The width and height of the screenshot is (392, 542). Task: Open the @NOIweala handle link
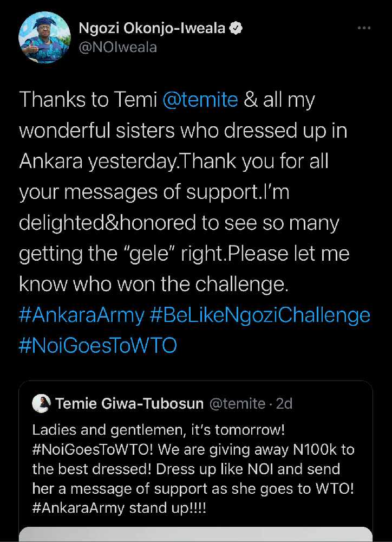tap(117, 47)
